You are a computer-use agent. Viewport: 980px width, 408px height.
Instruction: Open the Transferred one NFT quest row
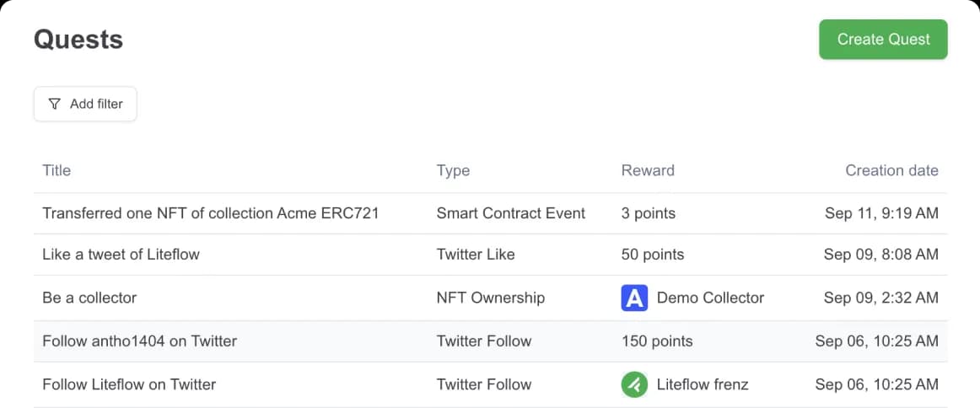[211, 213]
